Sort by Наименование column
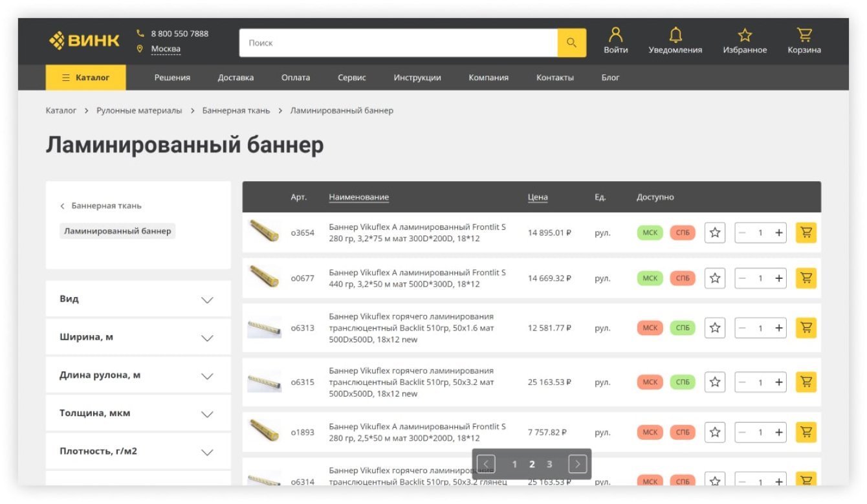Viewport: 867px width, 504px height. (359, 197)
